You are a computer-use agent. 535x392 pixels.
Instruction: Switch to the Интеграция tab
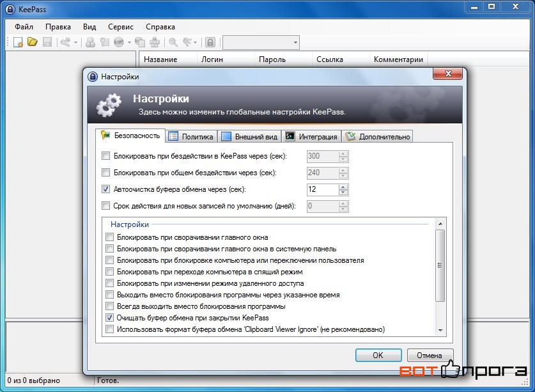(311, 137)
